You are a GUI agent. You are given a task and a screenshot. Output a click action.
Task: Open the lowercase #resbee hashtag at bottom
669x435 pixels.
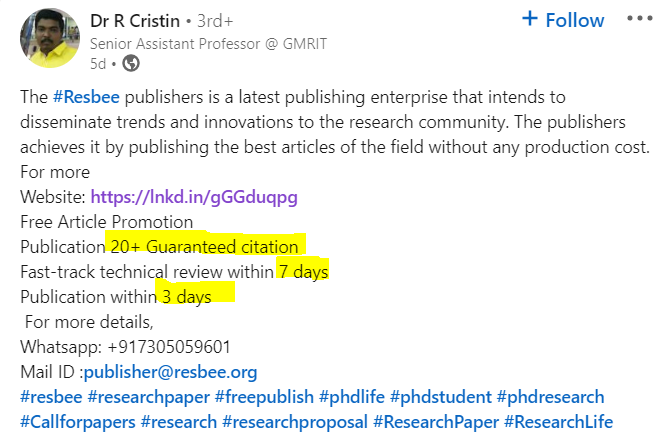click(50, 397)
